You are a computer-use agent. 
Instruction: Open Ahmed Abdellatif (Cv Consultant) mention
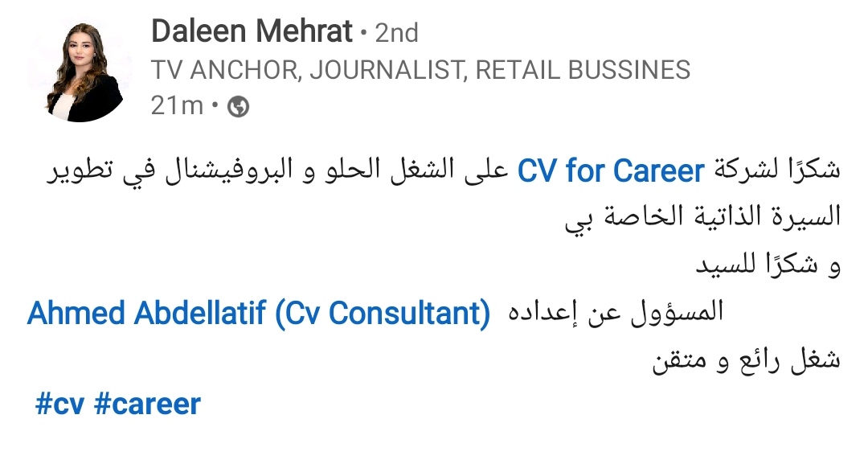259,313
